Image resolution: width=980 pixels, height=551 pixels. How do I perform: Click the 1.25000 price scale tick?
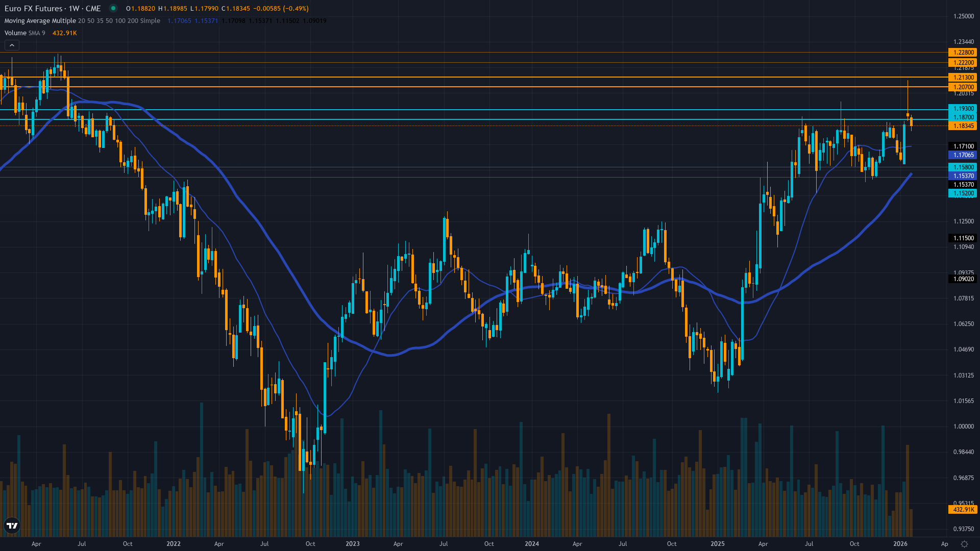pos(964,16)
